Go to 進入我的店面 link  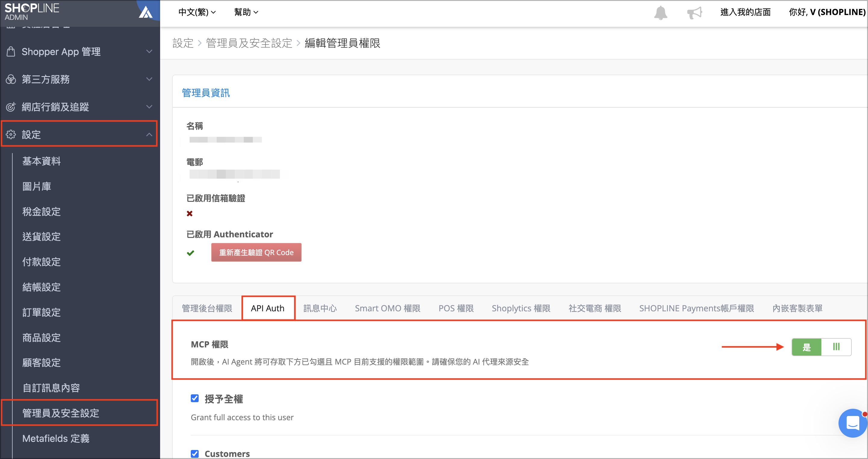tap(745, 12)
